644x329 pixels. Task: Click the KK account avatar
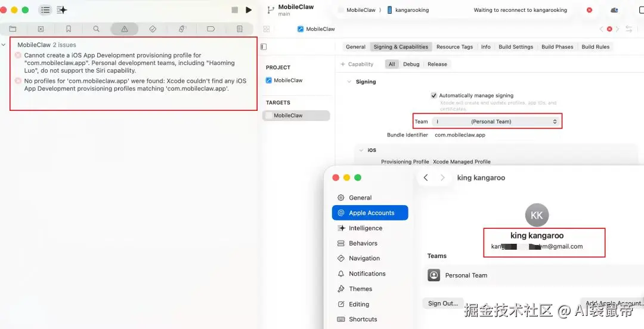pyautogui.click(x=537, y=215)
